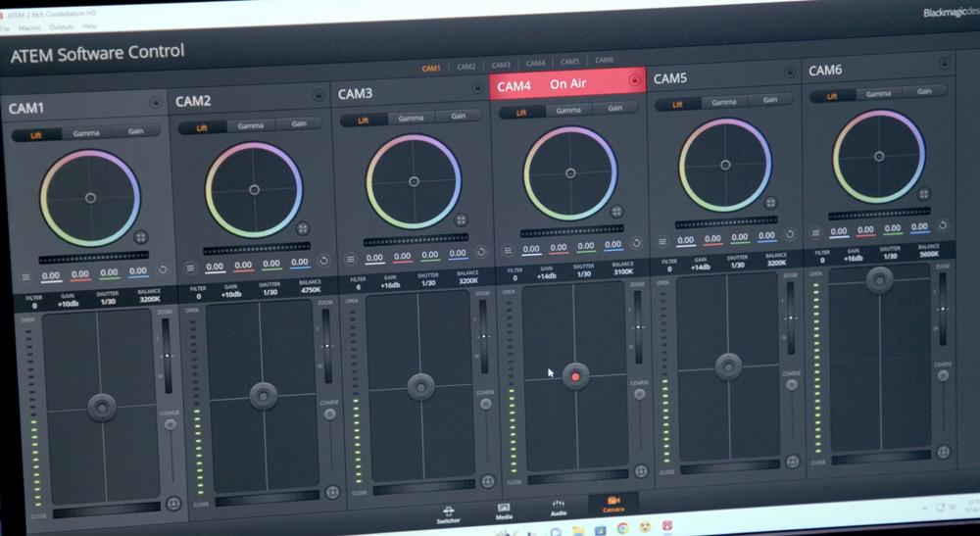Reset CAM2 color values with circular arrow
980x536 pixels.
coord(323,261)
